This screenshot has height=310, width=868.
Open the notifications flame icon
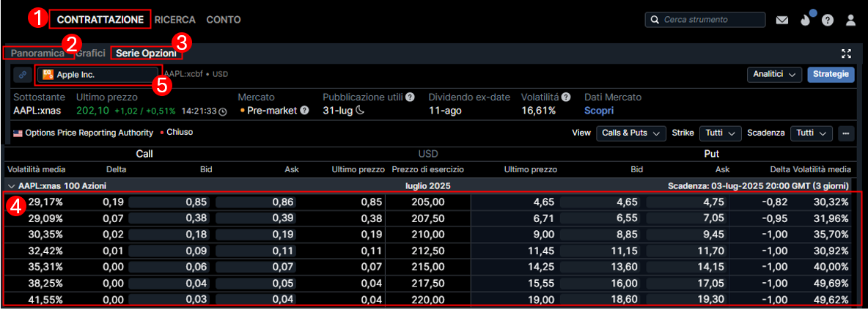[806, 21]
